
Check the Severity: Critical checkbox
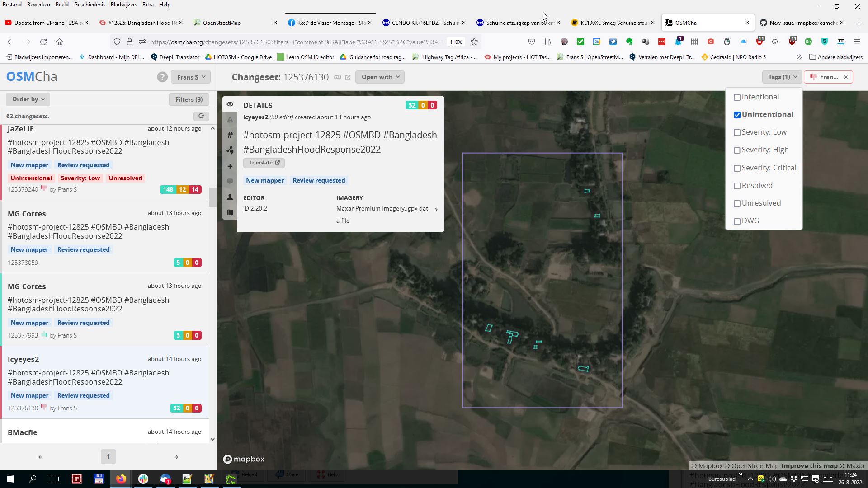(737, 168)
